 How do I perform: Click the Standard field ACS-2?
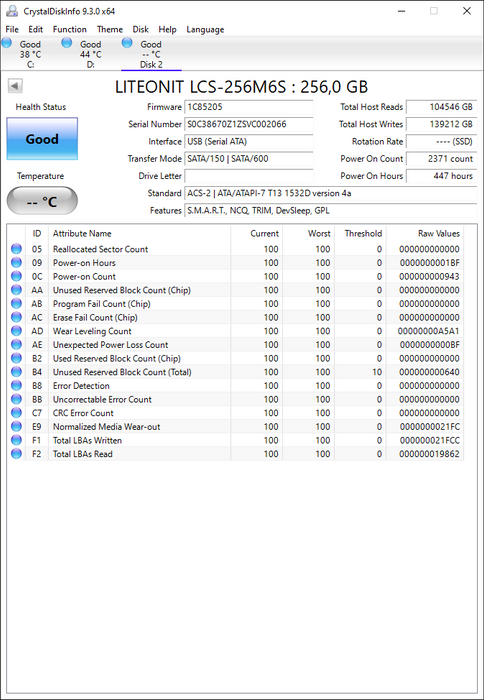pyautogui.click(x=330, y=193)
